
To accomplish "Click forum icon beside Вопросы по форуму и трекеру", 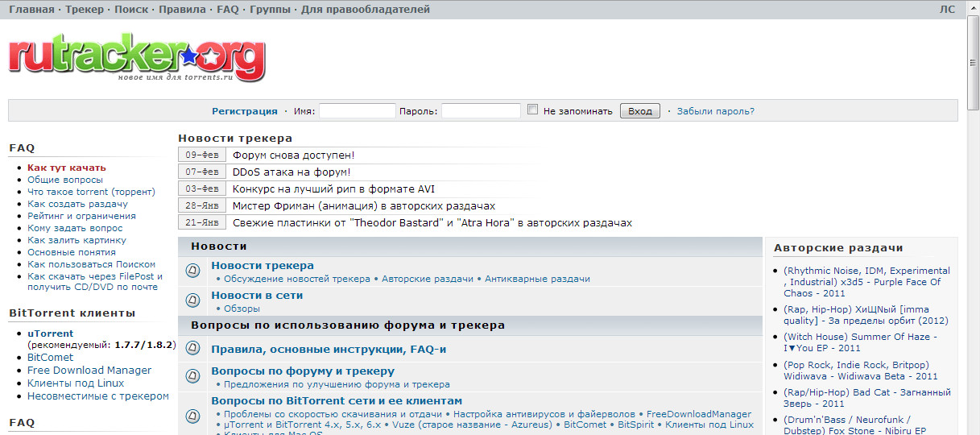I will pos(193,376).
